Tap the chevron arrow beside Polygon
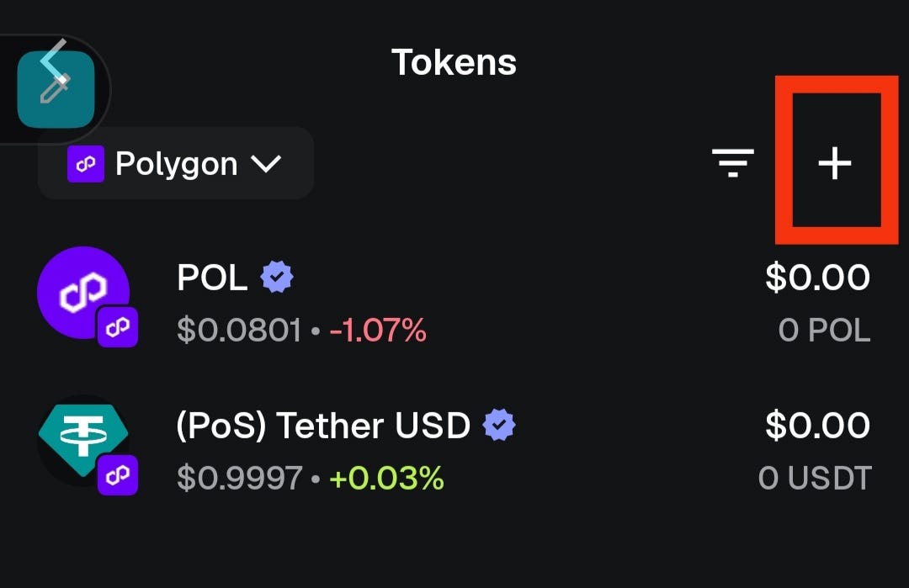This screenshot has height=588, width=909. pos(266,164)
